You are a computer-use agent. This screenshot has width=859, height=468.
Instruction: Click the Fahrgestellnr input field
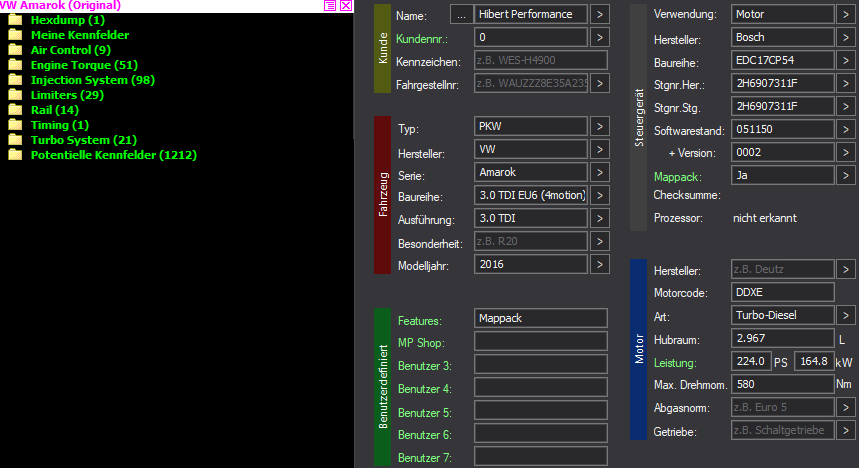(531, 83)
